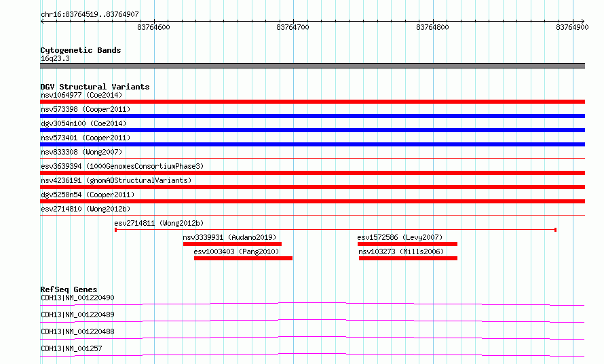Click the blue nsv573401 variant bar
This screenshot has height=364, width=604.
312,144
